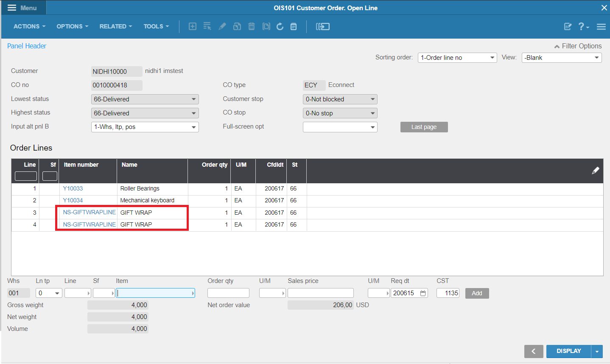
Task: Open NS-GIFTWRAPLINE link in line 3
Action: tap(90, 212)
